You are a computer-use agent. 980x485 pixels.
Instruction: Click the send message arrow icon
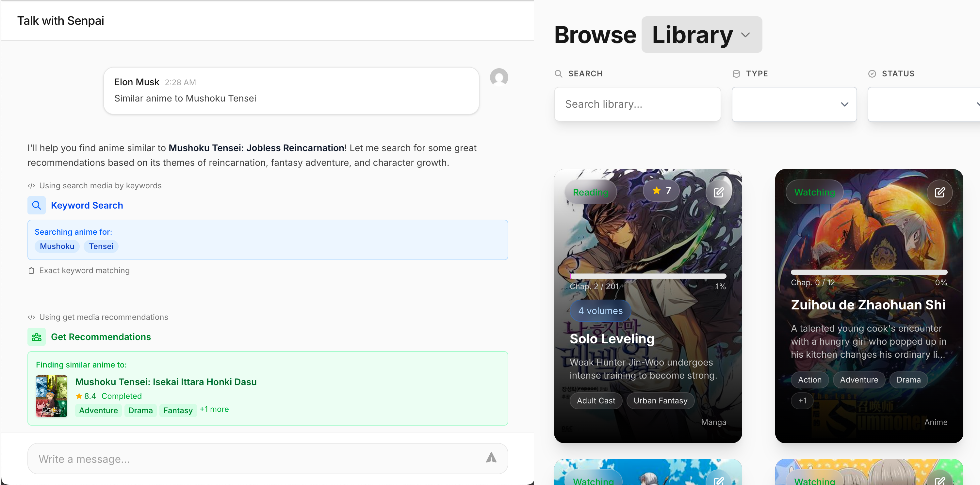pos(491,458)
